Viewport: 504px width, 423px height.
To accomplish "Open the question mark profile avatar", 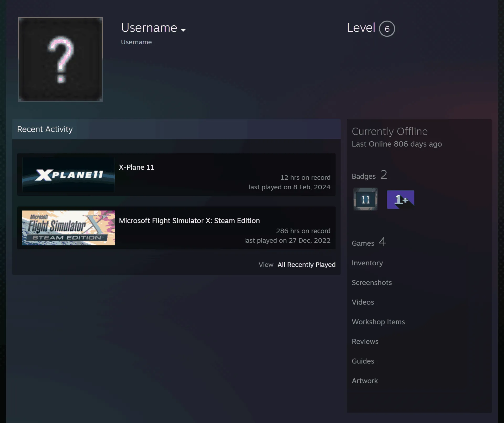I will pyautogui.click(x=60, y=59).
